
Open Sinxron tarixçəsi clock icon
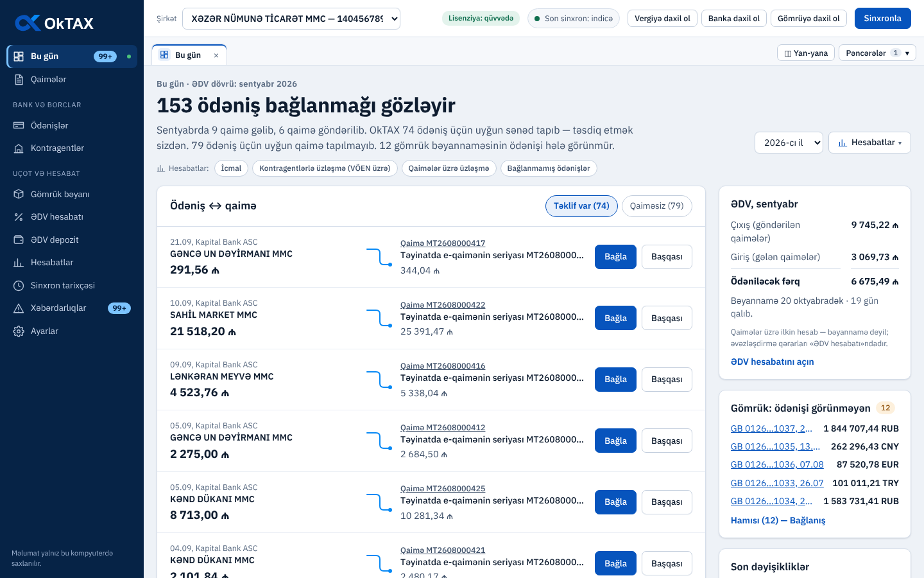(19, 285)
